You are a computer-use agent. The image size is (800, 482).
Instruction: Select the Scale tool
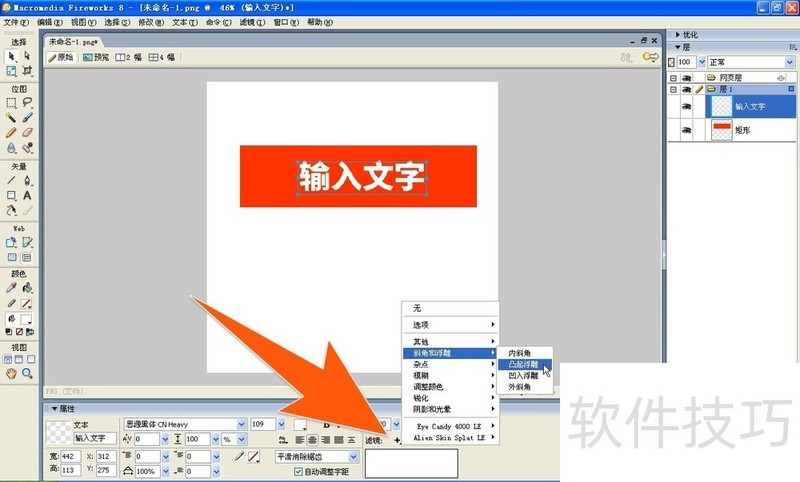pos(11,70)
